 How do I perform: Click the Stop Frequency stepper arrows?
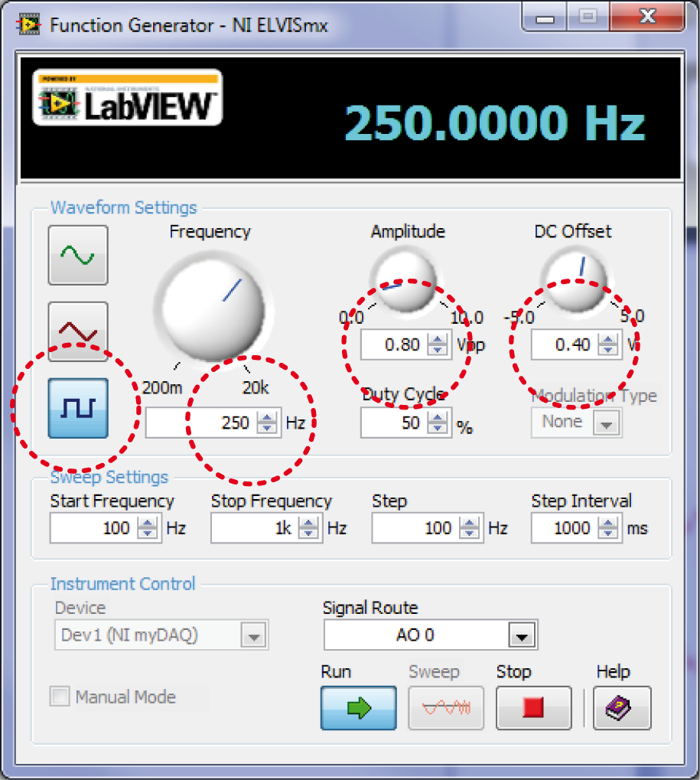308,528
